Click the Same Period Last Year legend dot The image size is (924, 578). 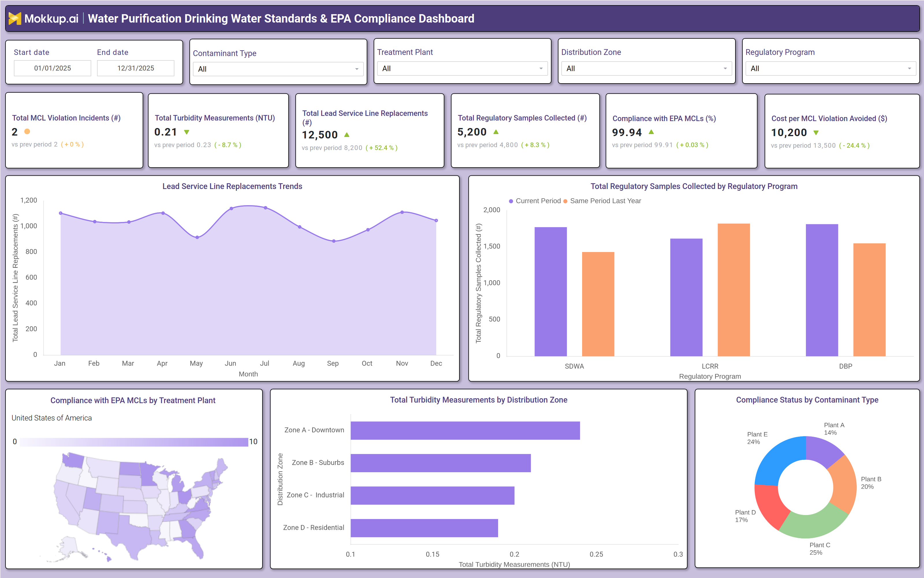[x=565, y=201]
